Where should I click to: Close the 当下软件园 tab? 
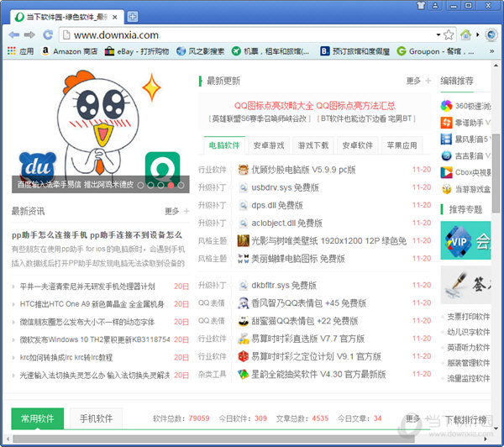[115, 17]
